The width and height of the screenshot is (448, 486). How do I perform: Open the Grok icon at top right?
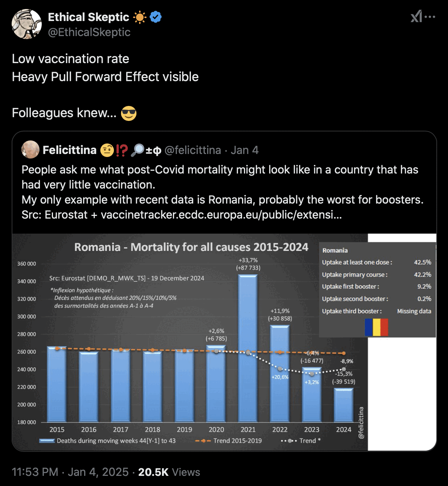pyautogui.click(x=416, y=17)
